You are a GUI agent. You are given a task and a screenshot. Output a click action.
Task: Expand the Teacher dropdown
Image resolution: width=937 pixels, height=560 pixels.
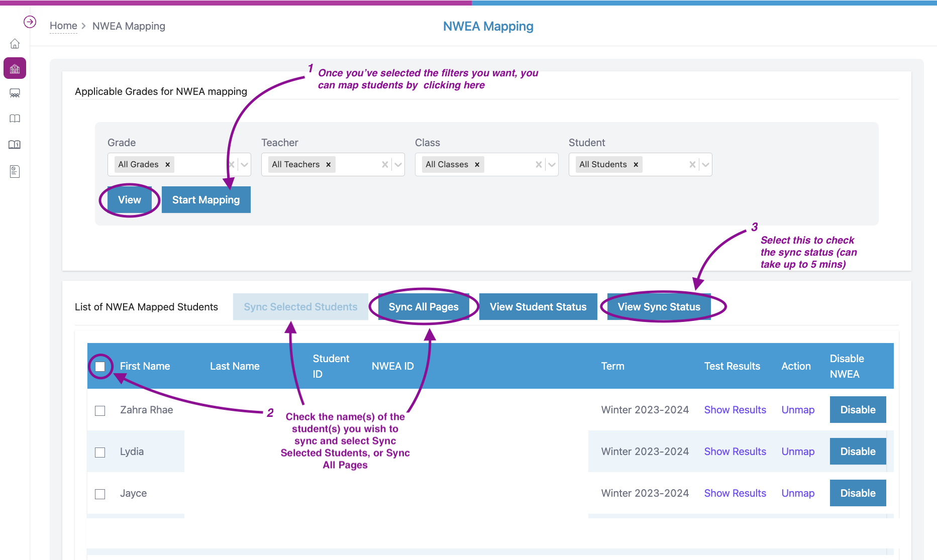click(398, 165)
